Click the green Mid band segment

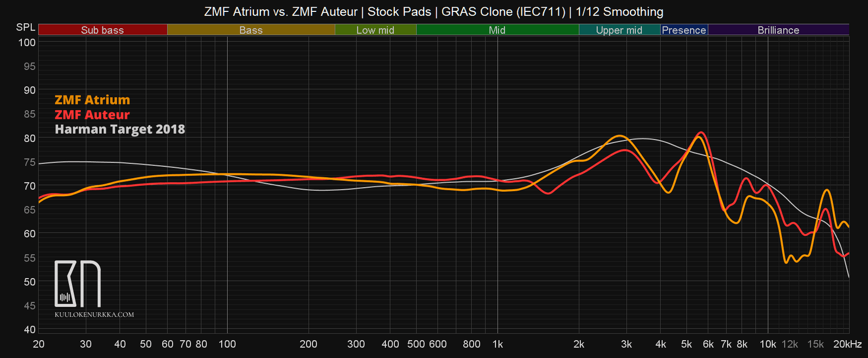coord(497,30)
